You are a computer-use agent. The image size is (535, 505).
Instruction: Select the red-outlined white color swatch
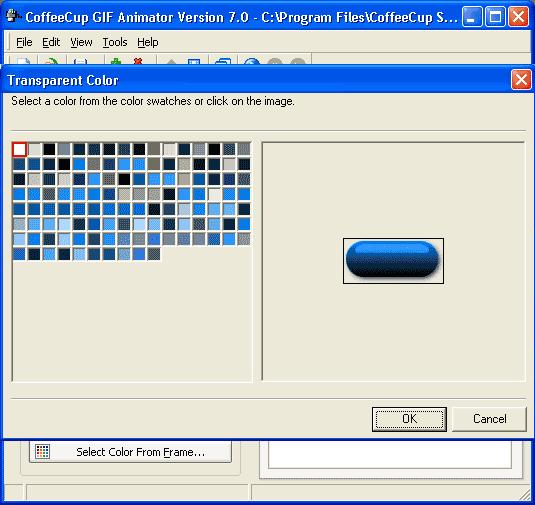pos(19,149)
